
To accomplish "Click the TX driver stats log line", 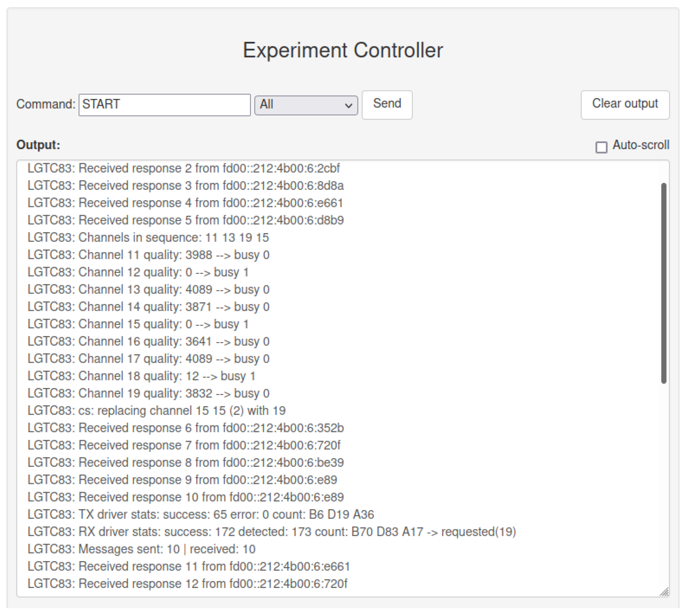I will [x=201, y=515].
